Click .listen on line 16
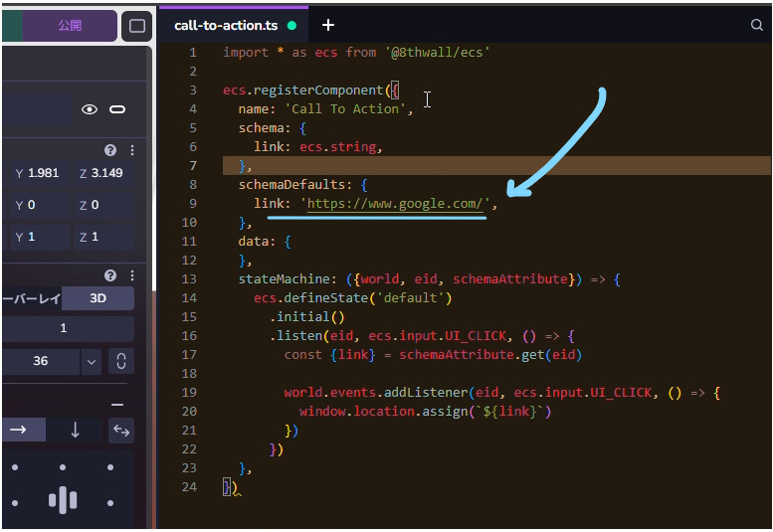 (295, 336)
